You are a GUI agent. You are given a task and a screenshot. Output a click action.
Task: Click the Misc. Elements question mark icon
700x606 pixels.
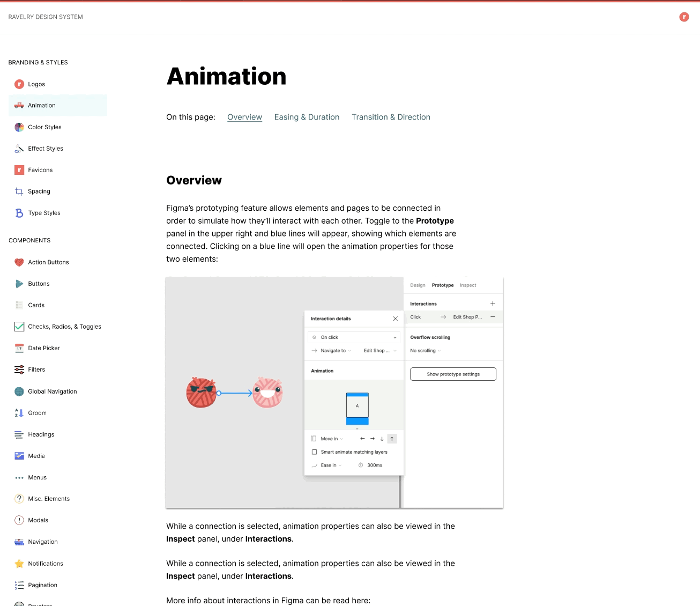pyautogui.click(x=19, y=499)
